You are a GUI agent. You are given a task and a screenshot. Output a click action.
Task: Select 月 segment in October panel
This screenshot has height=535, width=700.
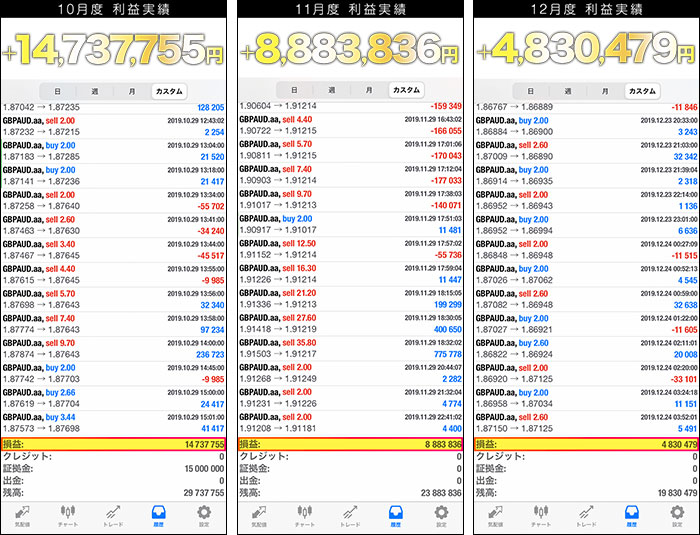coord(132,92)
